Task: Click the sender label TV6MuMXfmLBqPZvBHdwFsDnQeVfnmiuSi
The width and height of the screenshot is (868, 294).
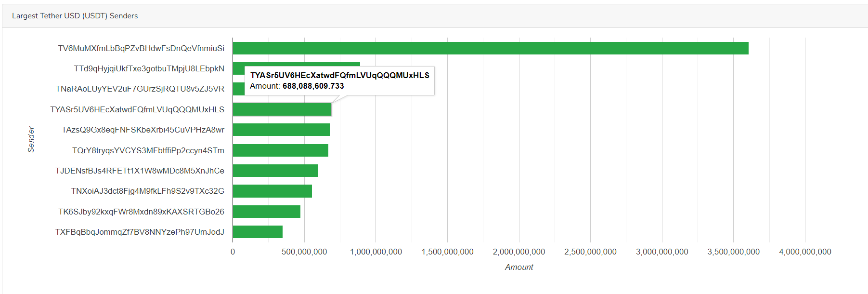Action: [141, 48]
